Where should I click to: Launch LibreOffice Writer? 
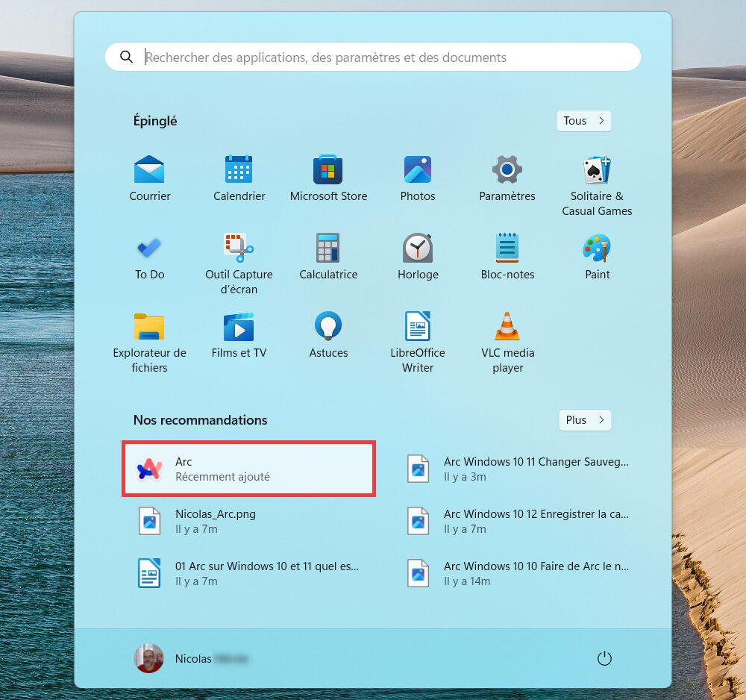click(x=418, y=342)
